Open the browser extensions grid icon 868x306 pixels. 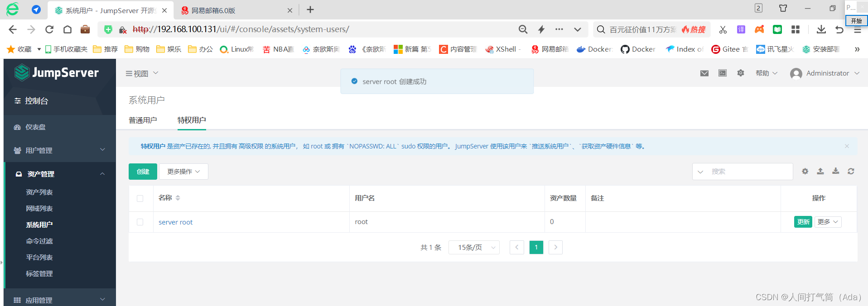[x=796, y=29]
